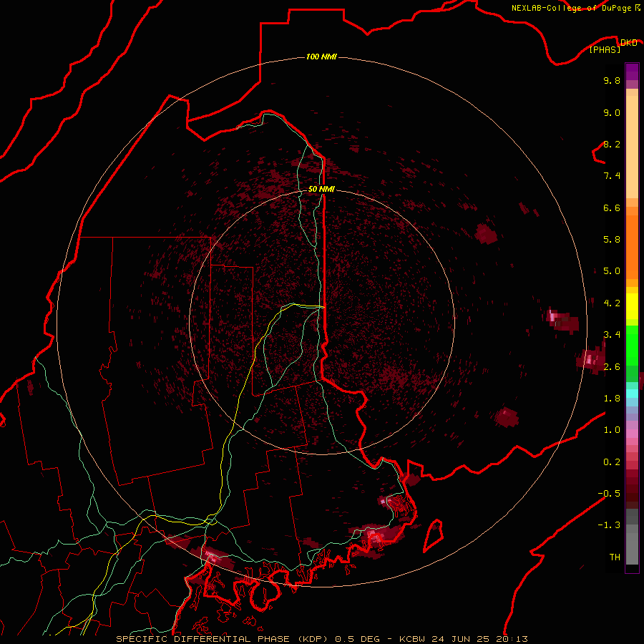Pick the yellow band in the color scale

[632, 306]
